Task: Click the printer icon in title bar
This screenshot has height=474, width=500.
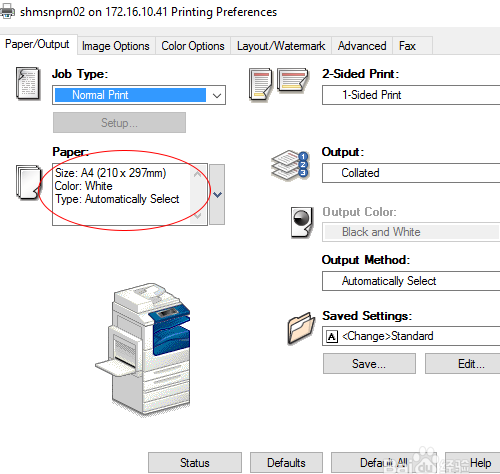Action: pos(7,11)
